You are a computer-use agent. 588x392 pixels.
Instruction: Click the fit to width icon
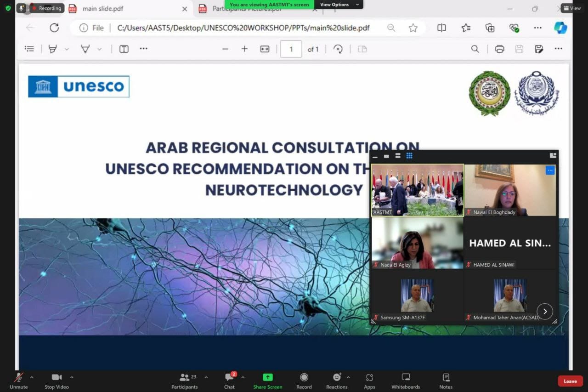click(265, 49)
